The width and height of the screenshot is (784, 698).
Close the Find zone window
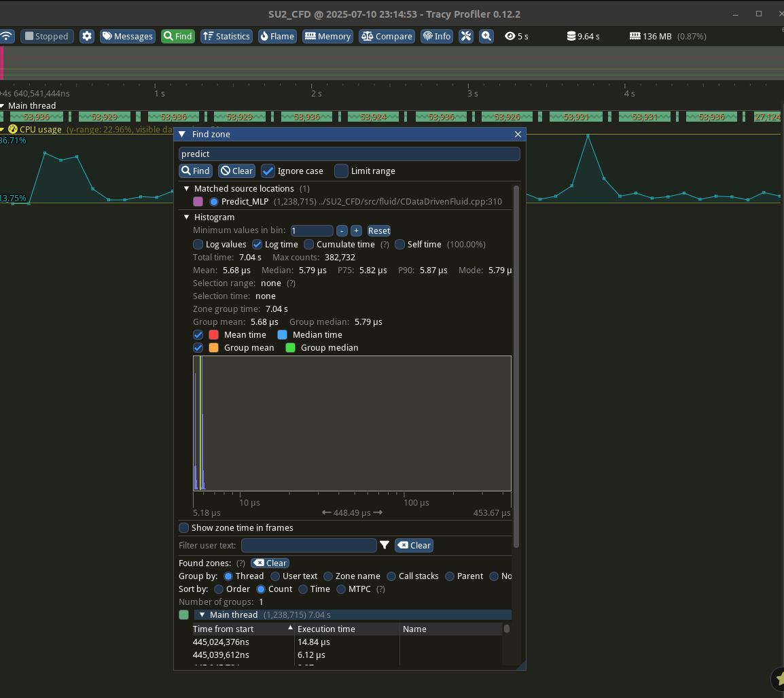(x=518, y=134)
